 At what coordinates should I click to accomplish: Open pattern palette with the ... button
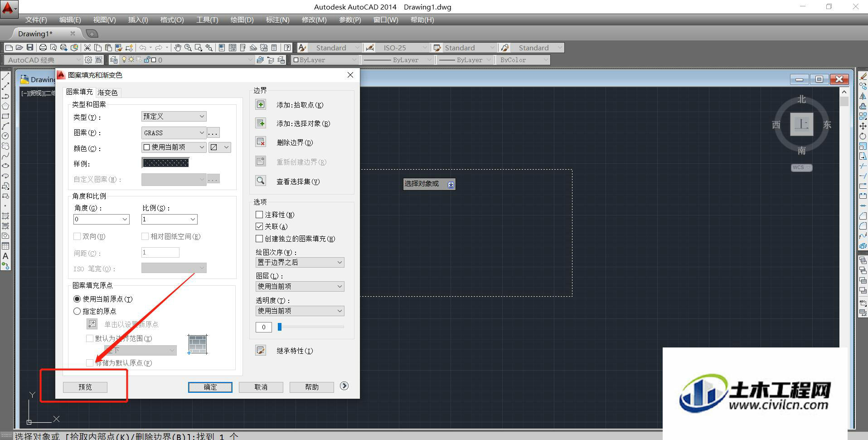(x=213, y=133)
